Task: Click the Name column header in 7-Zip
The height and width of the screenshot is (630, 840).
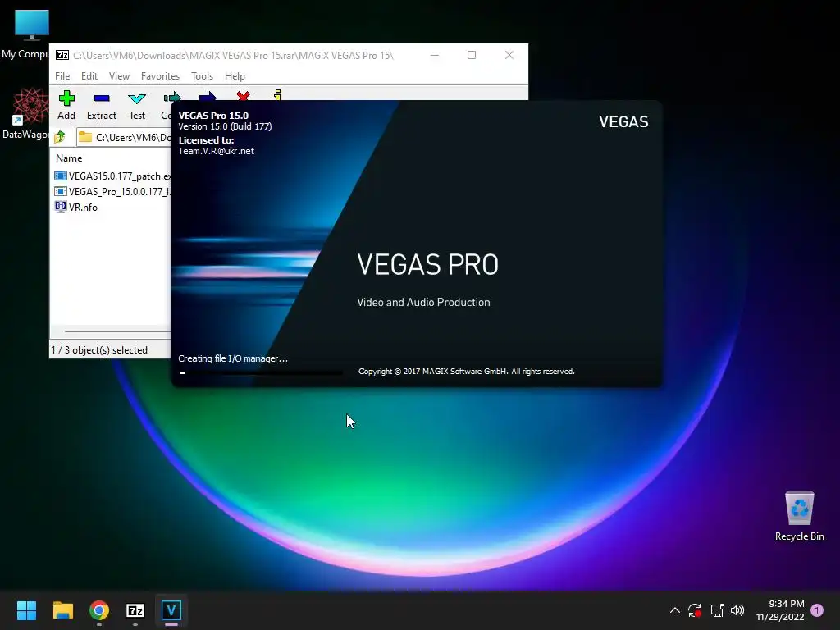Action: click(x=69, y=158)
